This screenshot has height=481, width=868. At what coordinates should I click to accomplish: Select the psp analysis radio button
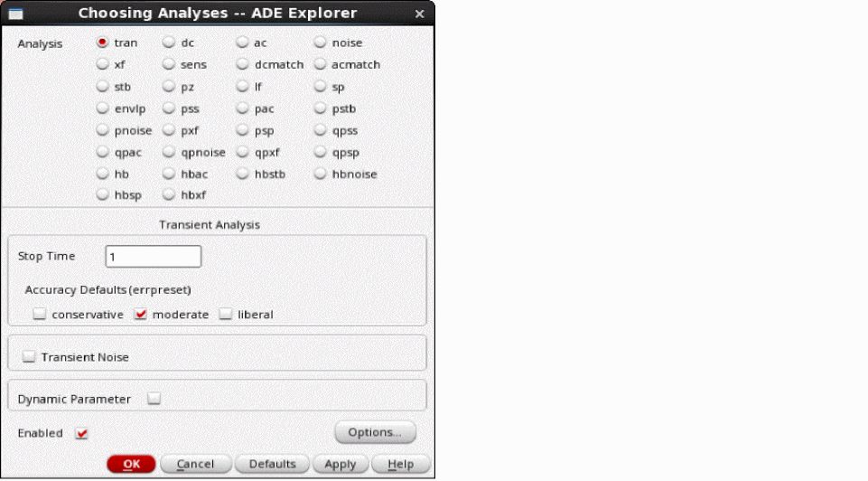242,130
